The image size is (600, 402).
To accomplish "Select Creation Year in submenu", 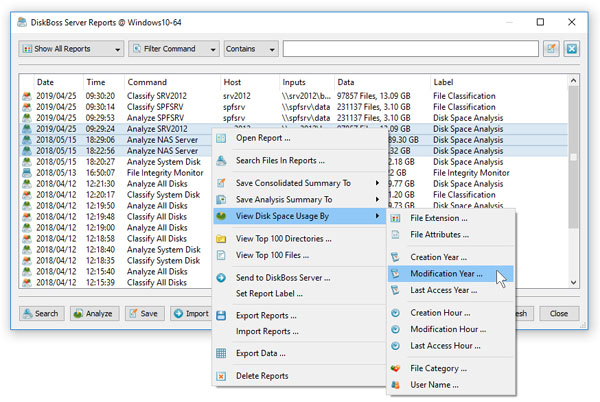I will click(451, 257).
